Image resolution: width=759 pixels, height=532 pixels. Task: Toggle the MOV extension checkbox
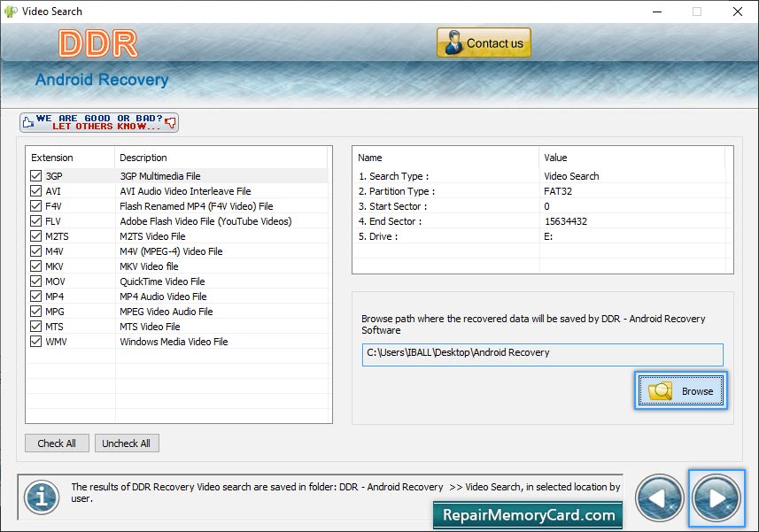[35, 281]
